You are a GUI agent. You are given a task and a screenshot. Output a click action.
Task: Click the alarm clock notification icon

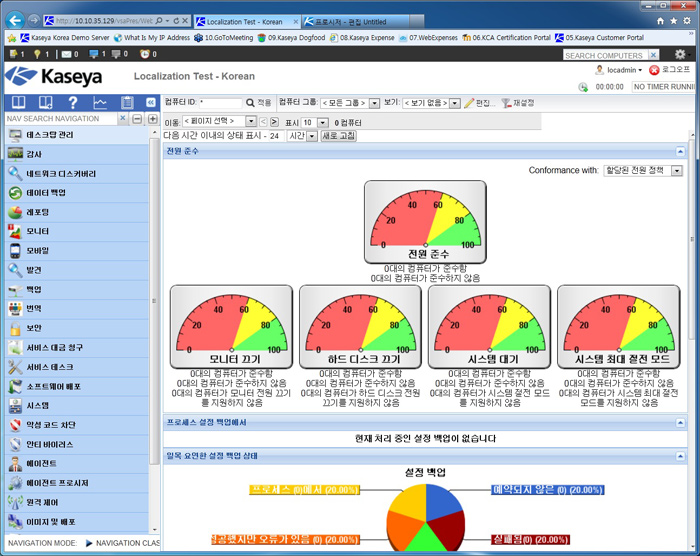(x=145, y=54)
